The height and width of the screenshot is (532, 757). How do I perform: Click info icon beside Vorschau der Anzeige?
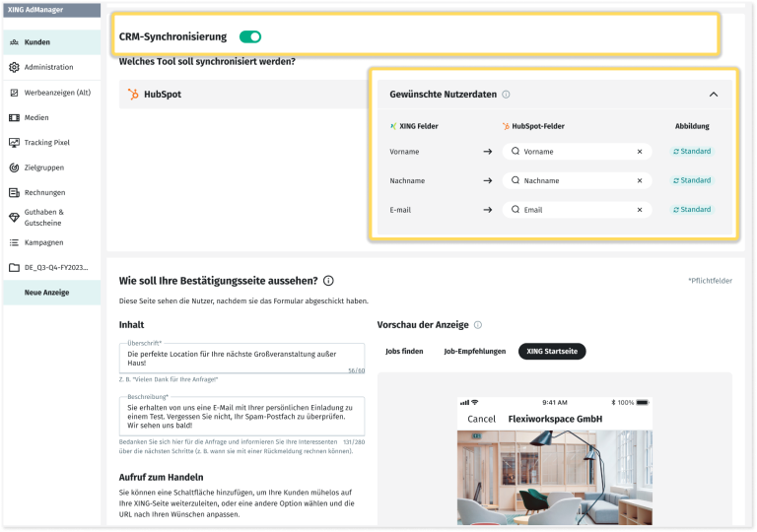pos(478,325)
